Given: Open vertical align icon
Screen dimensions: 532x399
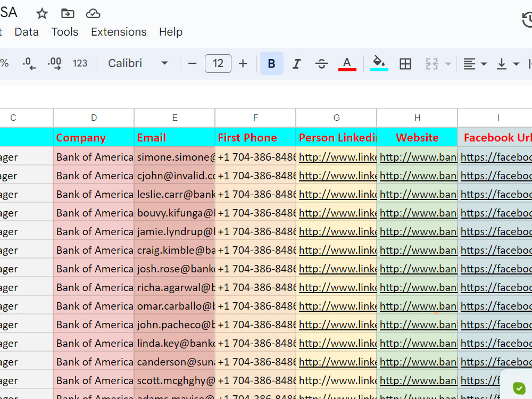Looking at the screenshot, I should [x=502, y=63].
